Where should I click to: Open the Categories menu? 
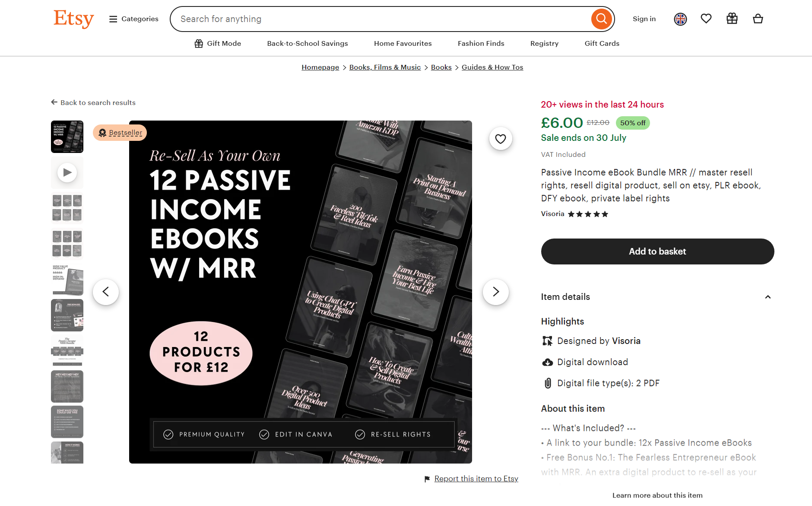133,19
